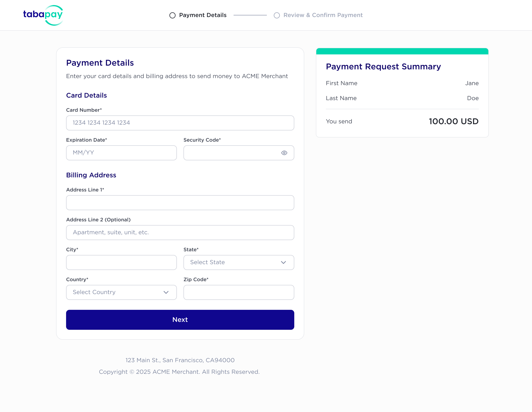
Task: Click the Review & Confirm Payment step circle
Action: point(277,15)
